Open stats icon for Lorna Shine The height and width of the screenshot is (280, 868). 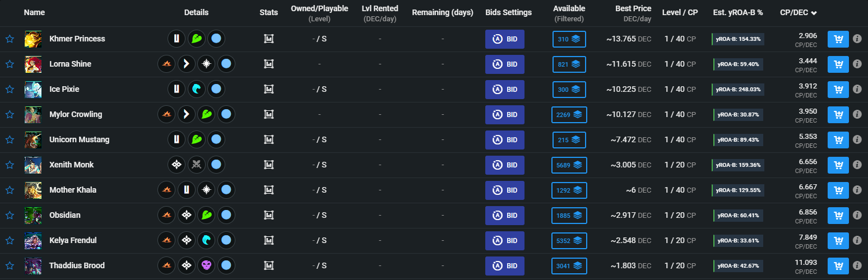[269, 64]
